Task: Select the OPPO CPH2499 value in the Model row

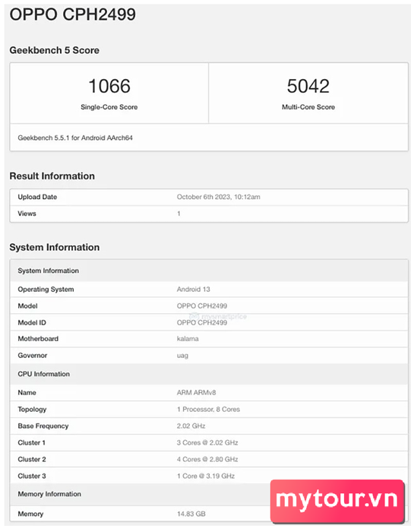Action: 202,306
